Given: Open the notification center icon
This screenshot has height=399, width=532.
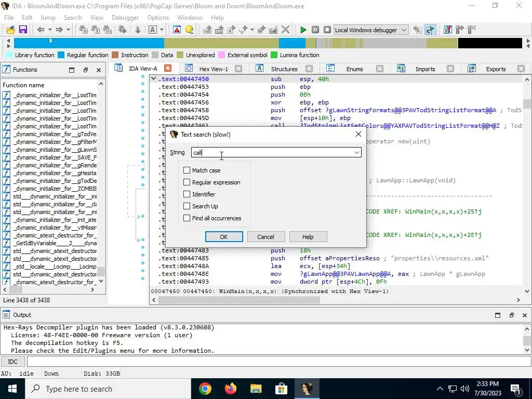Looking at the screenshot, I should (x=515, y=389).
